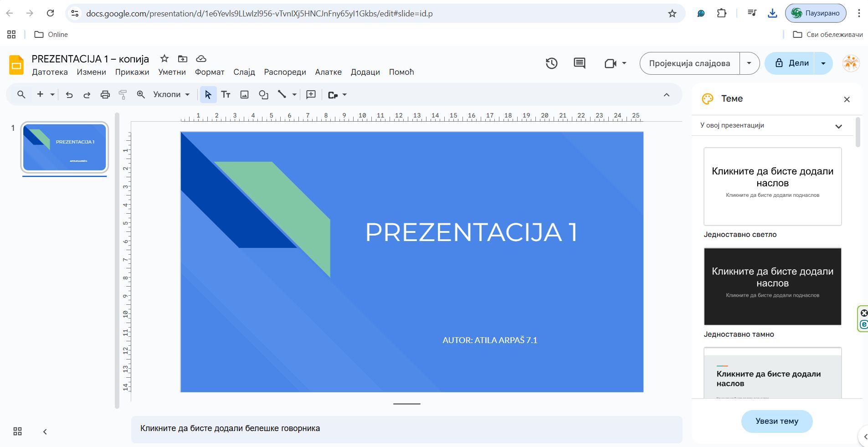Viewport: 868px width, 447px height.
Task: Open the Уклопи zoom dropdown
Action: (x=171, y=95)
